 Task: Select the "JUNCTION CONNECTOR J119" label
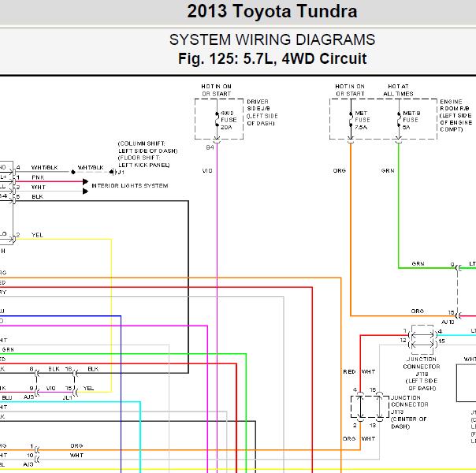[x=422, y=367]
